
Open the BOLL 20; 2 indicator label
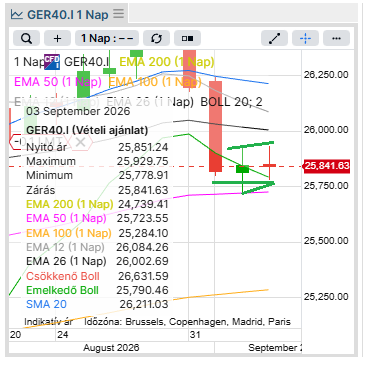(231, 102)
